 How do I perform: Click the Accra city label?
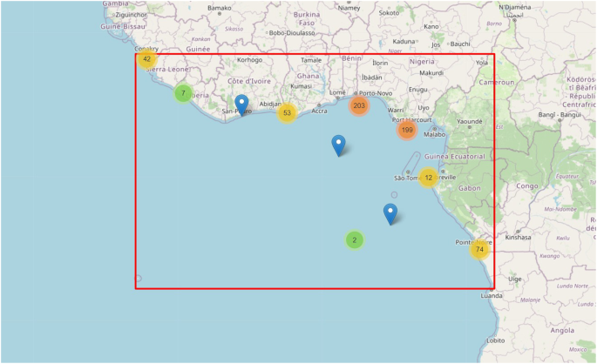point(320,111)
